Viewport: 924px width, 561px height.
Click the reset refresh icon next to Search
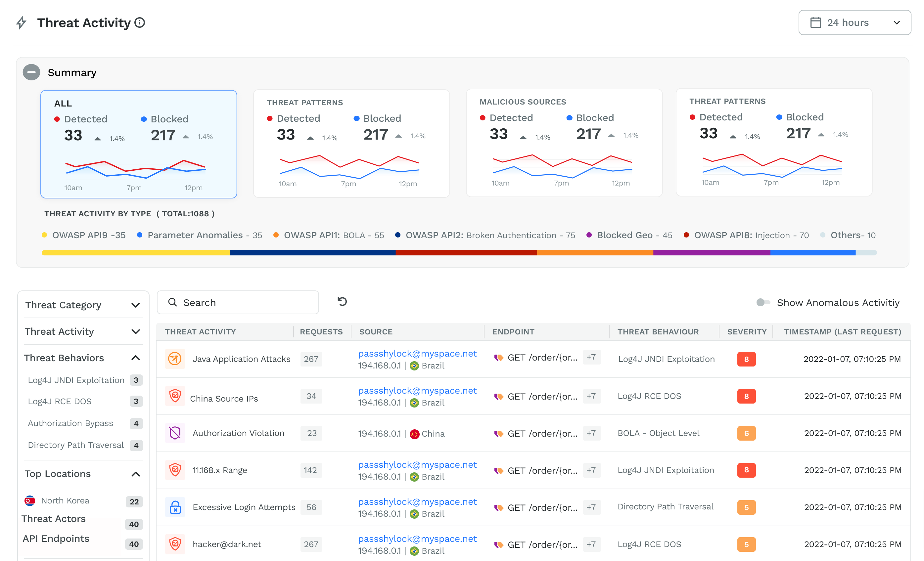(342, 302)
